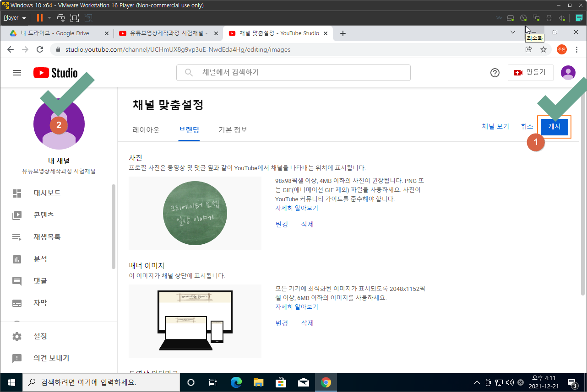Click the banner image device preview
Image resolution: width=587 pixels, height=392 pixels.
point(195,321)
